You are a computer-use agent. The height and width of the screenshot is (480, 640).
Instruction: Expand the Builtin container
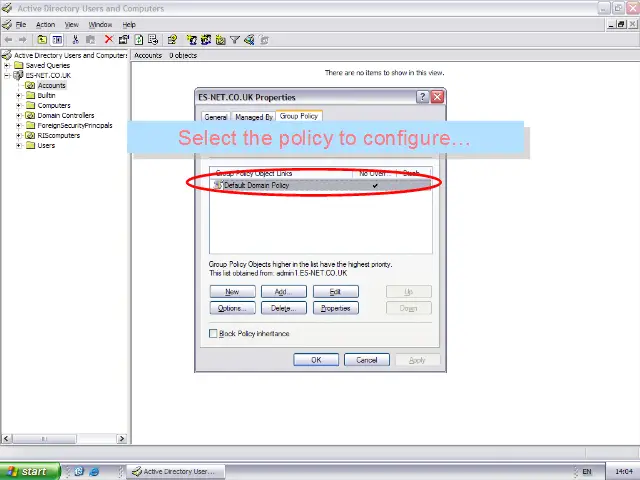[x=19, y=96]
